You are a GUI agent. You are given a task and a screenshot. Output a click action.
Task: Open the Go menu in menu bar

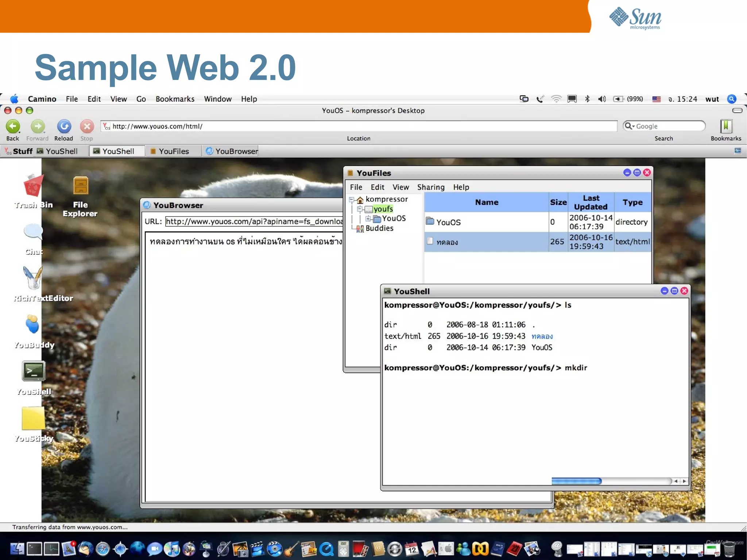(x=141, y=99)
